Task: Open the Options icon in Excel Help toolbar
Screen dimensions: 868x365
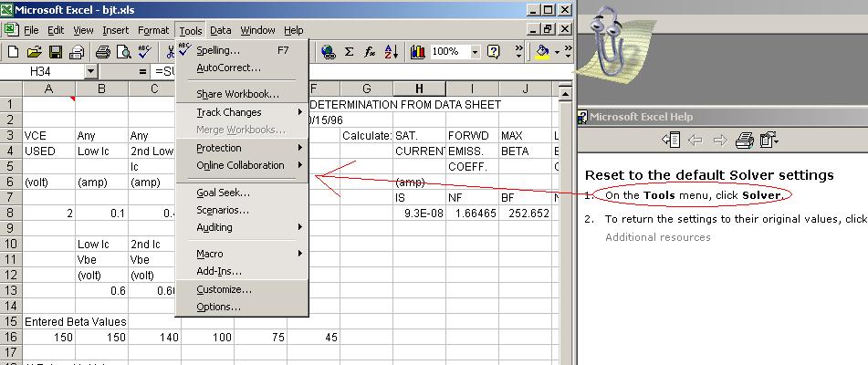Action: [769, 141]
